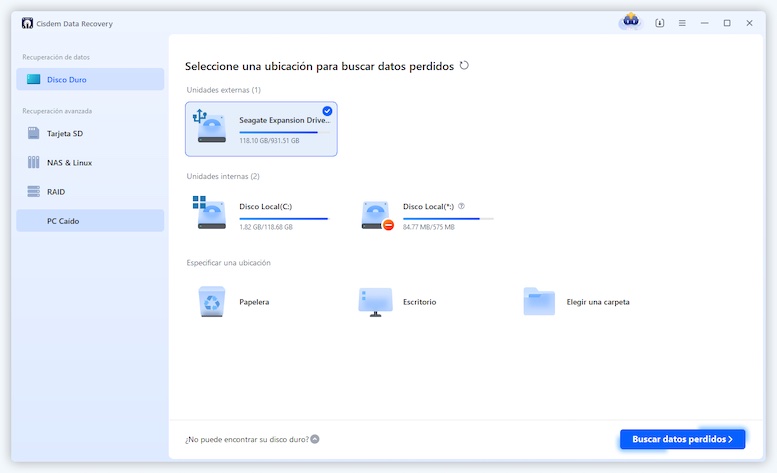Click the RAID stack icon

point(33,192)
